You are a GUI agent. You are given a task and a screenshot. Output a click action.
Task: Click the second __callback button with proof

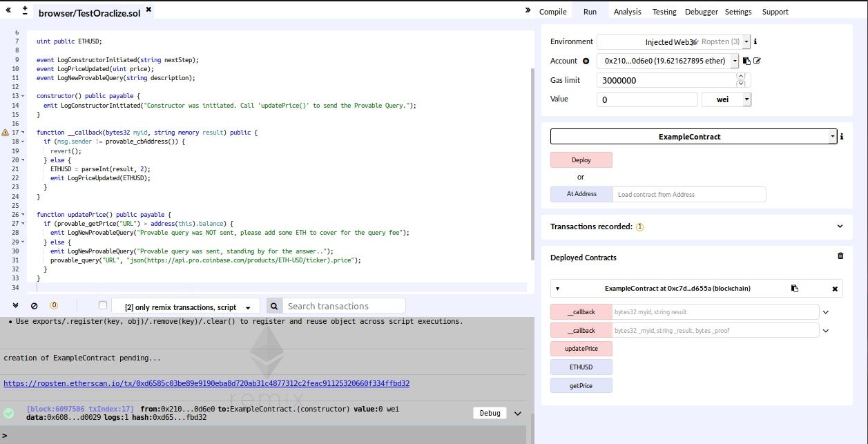[x=581, y=331]
